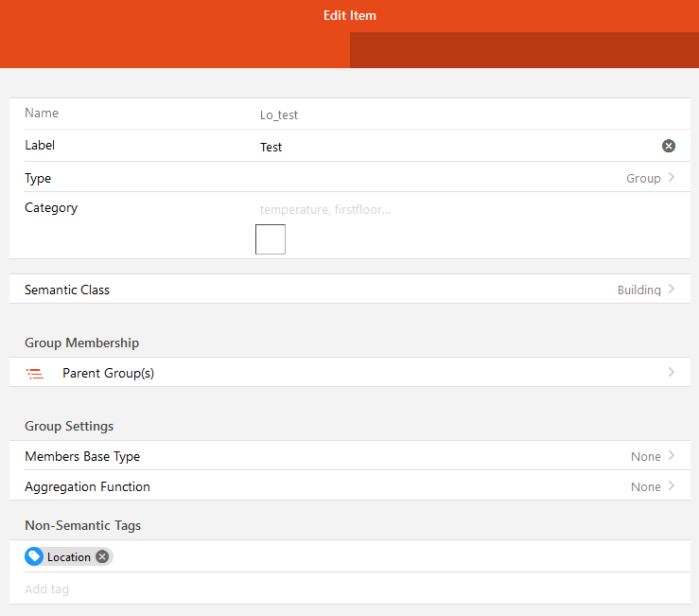The height and width of the screenshot is (616, 699).
Task: Click the Group Settings heading
Action: click(x=69, y=426)
